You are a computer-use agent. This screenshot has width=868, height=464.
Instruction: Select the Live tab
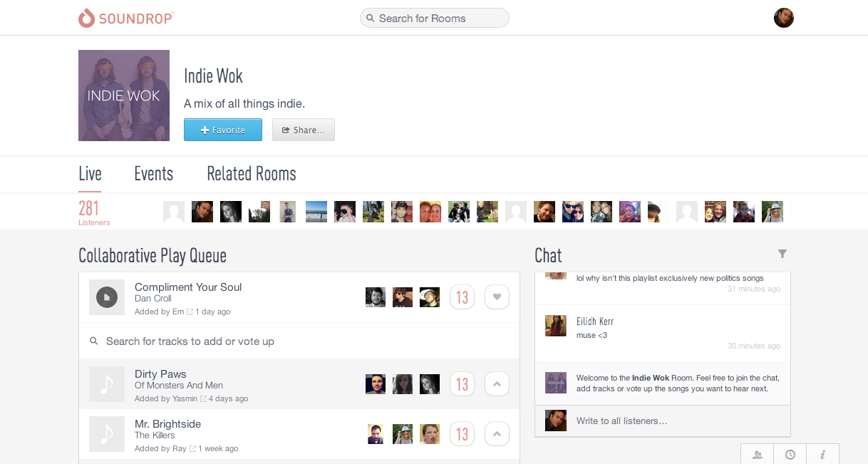point(90,173)
